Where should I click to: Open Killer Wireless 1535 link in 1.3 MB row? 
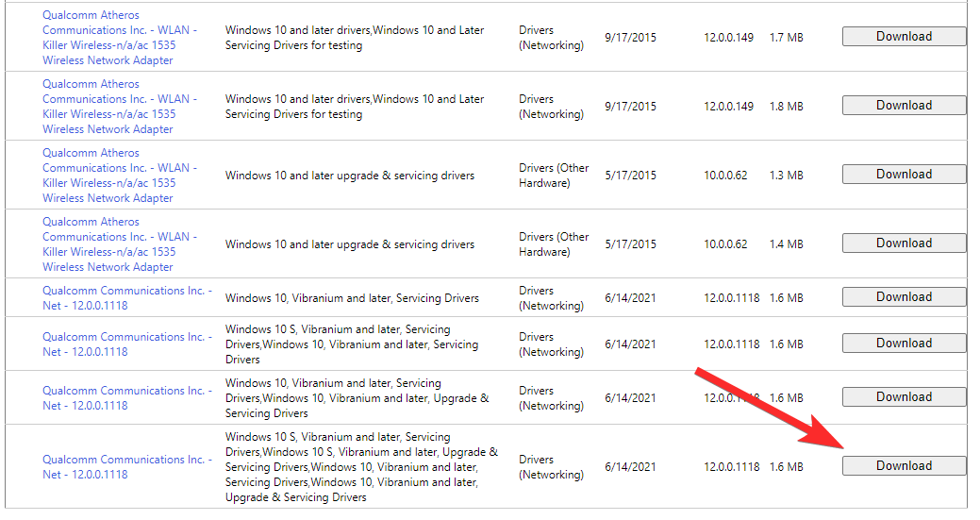point(120,175)
